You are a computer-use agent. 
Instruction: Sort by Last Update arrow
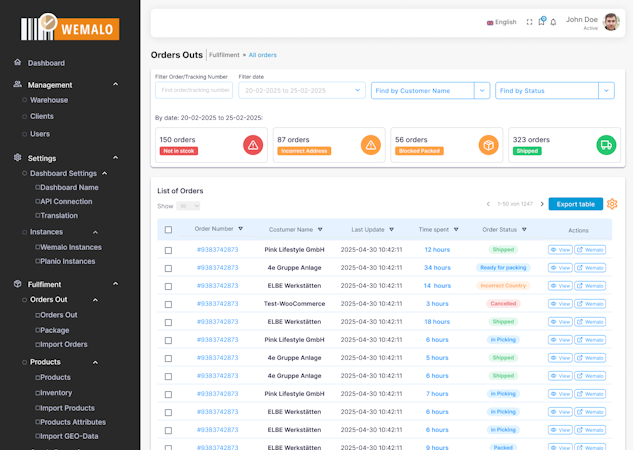391,230
